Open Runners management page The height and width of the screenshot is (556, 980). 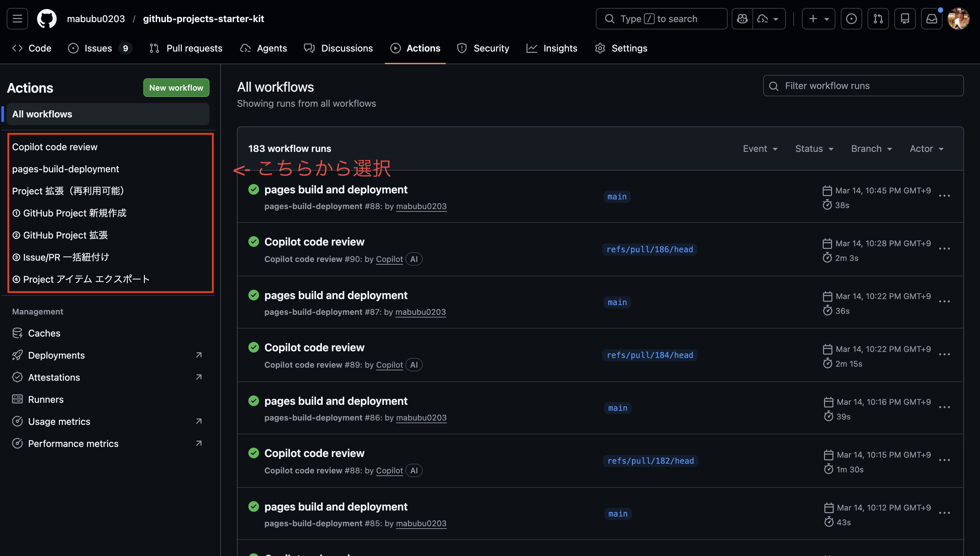pyautogui.click(x=108, y=399)
